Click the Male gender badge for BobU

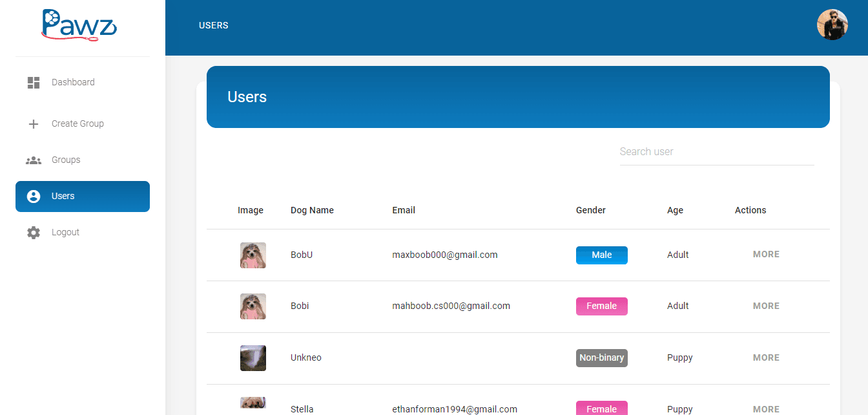click(601, 255)
